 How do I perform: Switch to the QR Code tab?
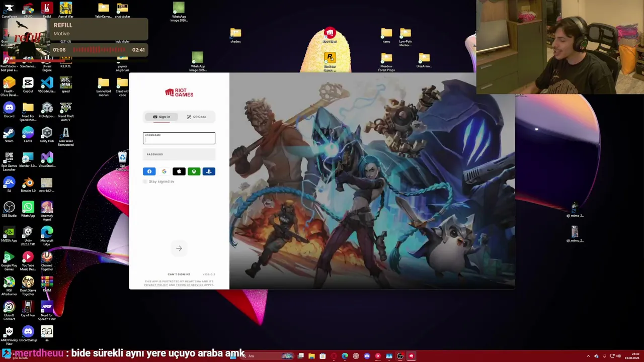point(197,117)
